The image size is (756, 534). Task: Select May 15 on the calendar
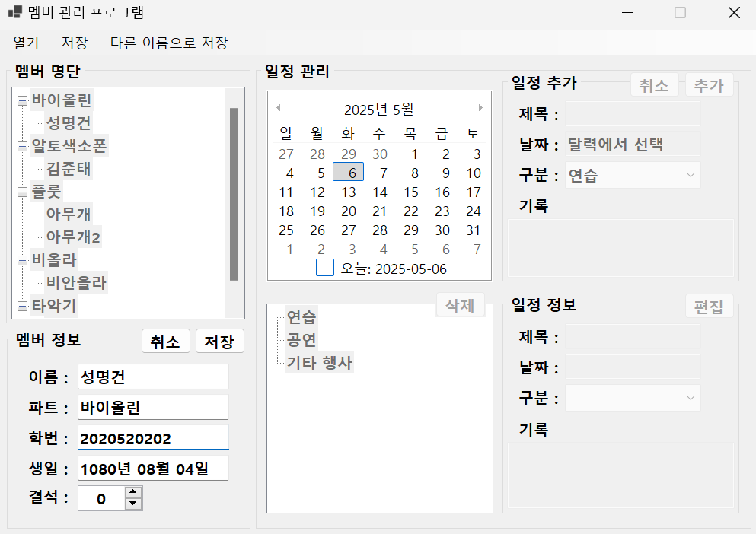coord(411,192)
